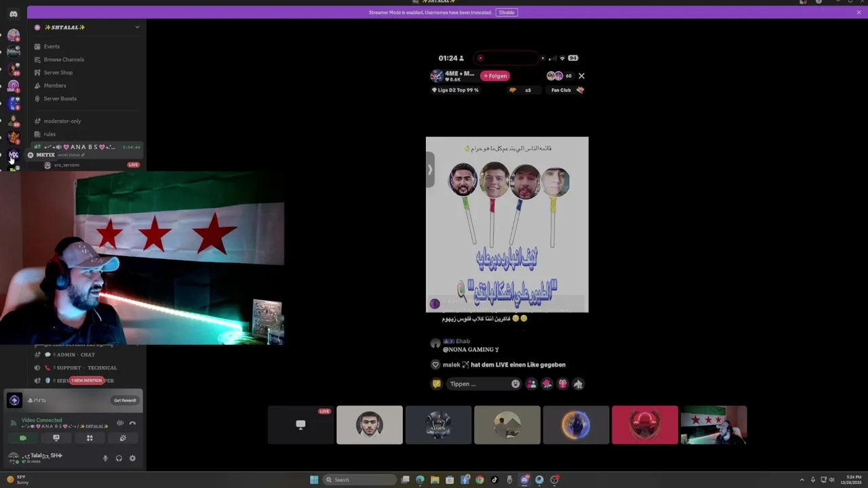Open Events in server sidebar
Image resolution: width=868 pixels, height=488 pixels.
tap(87, 47)
